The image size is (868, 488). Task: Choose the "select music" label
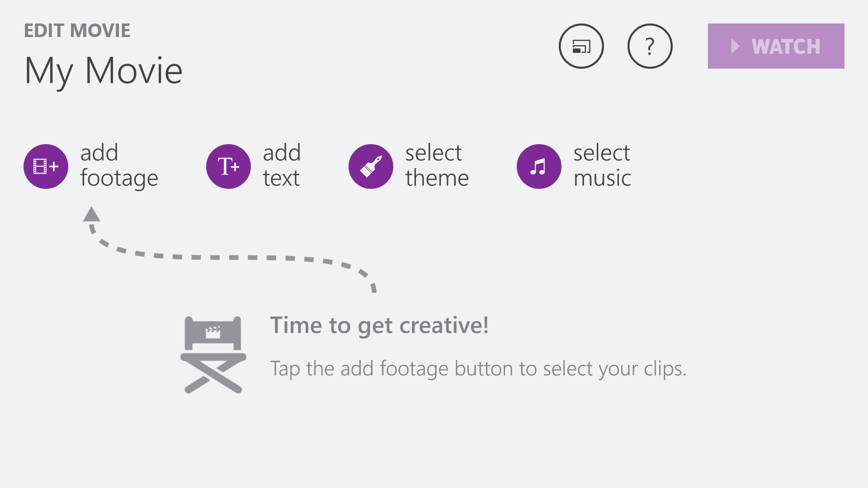[602, 165]
